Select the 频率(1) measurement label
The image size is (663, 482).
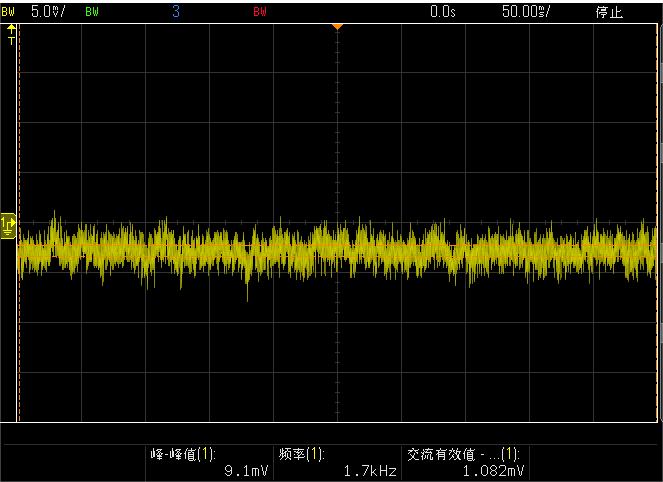click(x=301, y=453)
